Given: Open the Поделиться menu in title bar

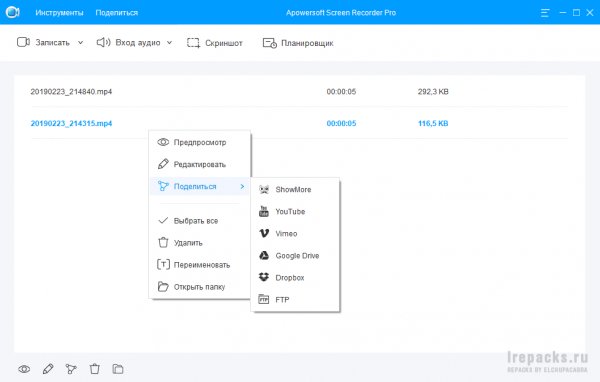Looking at the screenshot, I should pyautogui.click(x=117, y=13).
